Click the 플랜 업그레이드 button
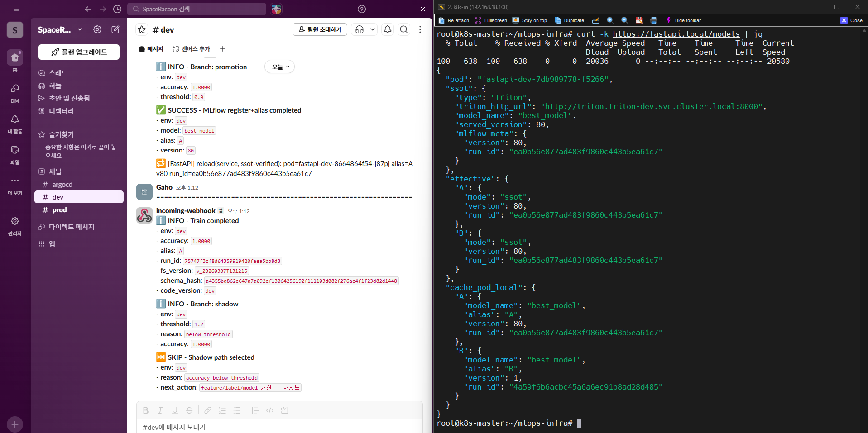This screenshot has width=868, height=433. pyautogui.click(x=79, y=52)
